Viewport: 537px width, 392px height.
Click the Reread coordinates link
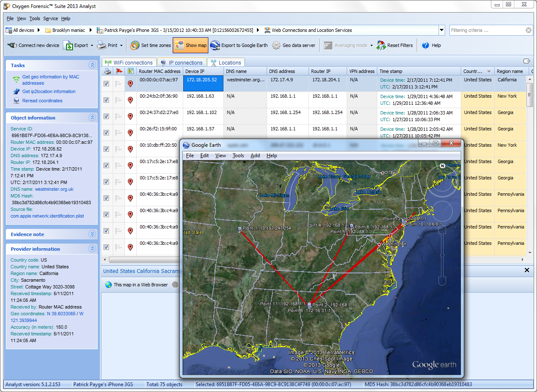pos(42,101)
